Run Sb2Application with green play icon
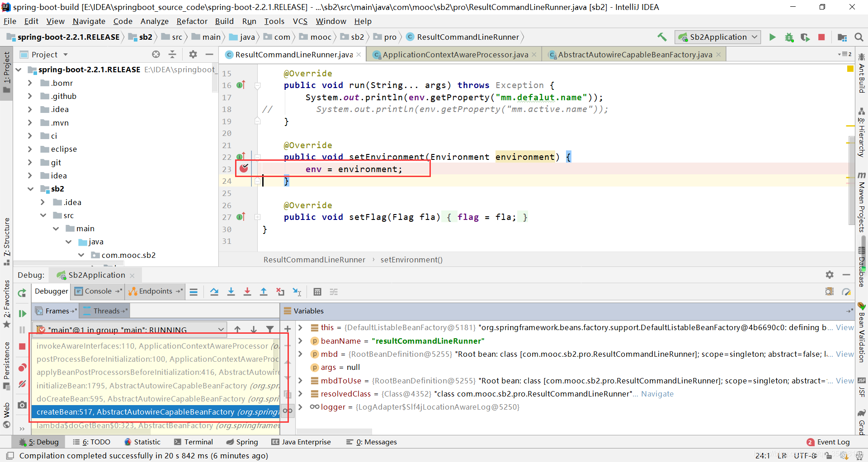Viewport: 868px width, 462px height. (773, 37)
